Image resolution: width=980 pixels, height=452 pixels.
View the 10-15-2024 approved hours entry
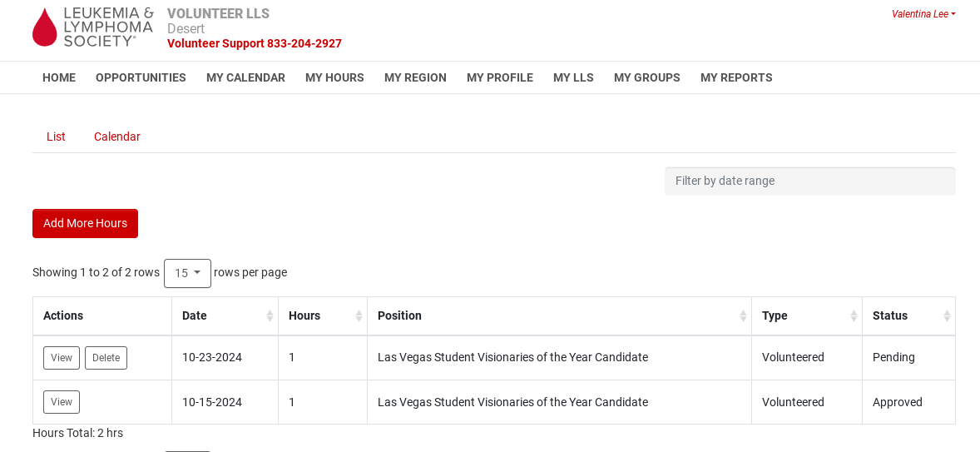point(62,402)
